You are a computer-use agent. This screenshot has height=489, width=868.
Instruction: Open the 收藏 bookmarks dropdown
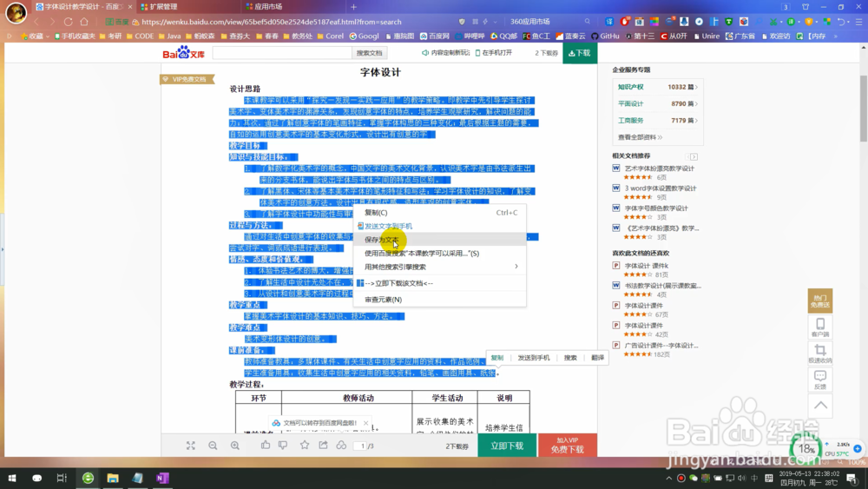35,36
